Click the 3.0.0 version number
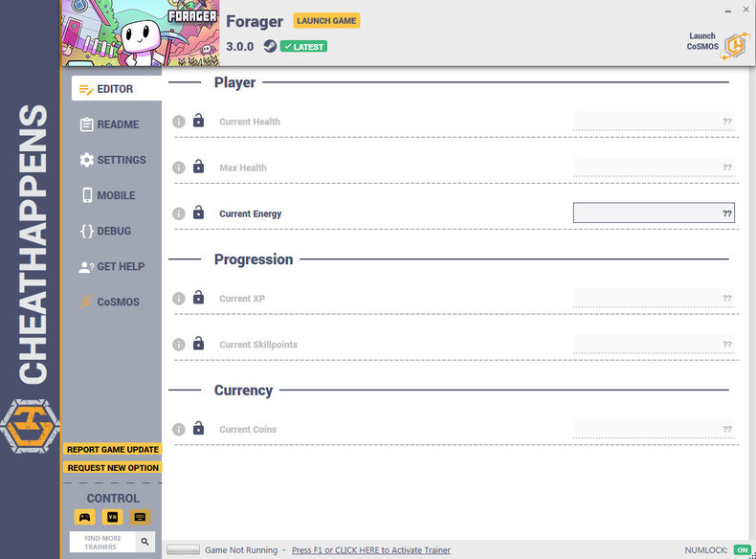 [239, 47]
